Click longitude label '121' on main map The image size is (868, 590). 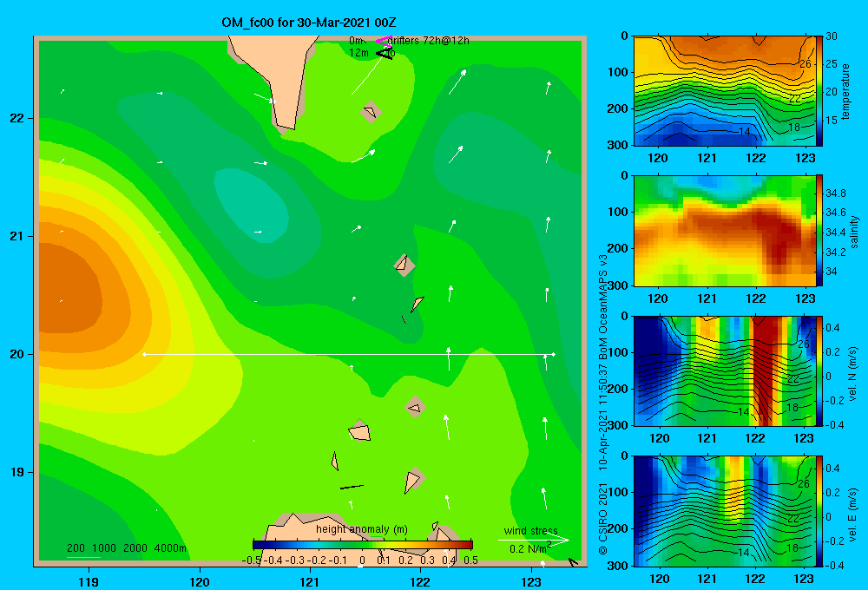point(310,581)
